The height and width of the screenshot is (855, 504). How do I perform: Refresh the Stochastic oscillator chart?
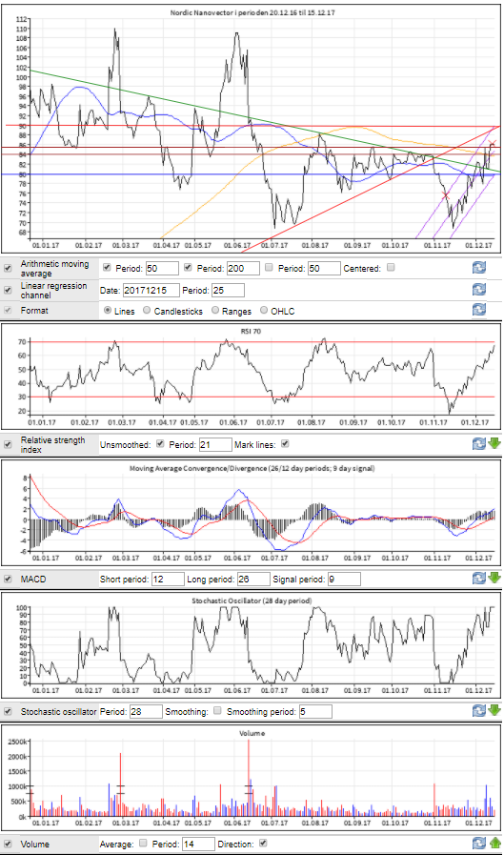478,710
